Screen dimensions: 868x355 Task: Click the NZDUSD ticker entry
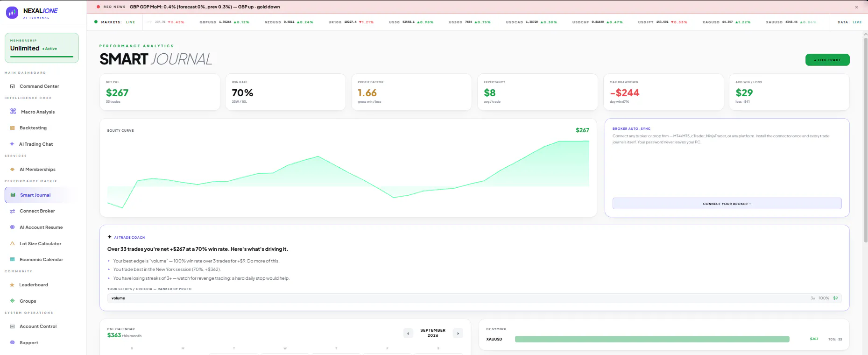pyautogui.click(x=289, y=22)
